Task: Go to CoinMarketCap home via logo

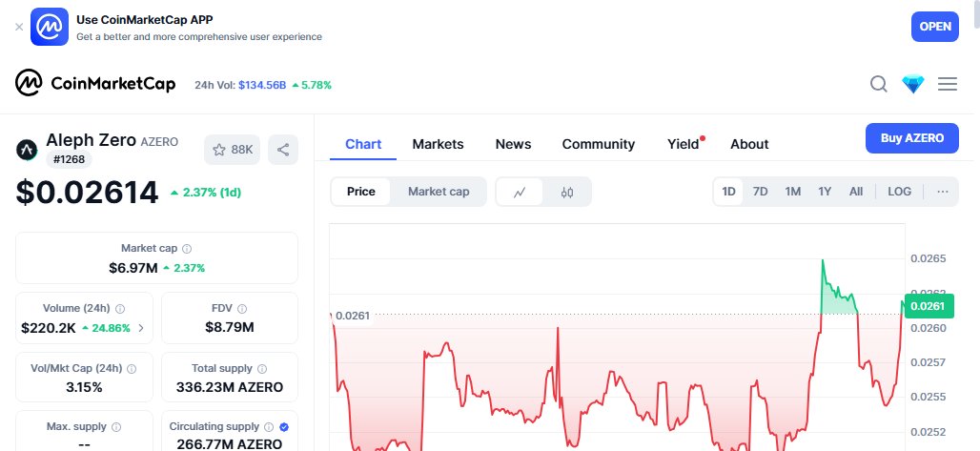Action: [95, 83]
